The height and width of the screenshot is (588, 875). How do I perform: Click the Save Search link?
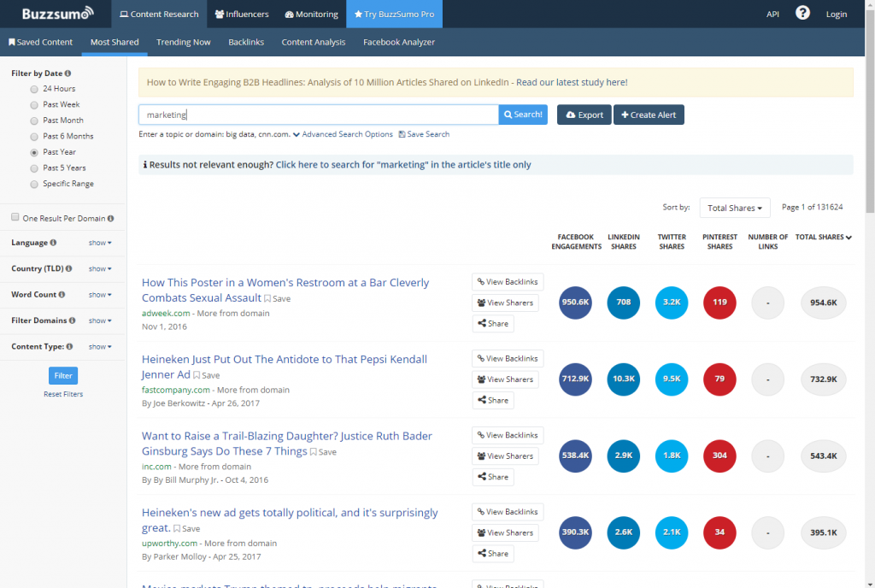click(x=424, y=134)
